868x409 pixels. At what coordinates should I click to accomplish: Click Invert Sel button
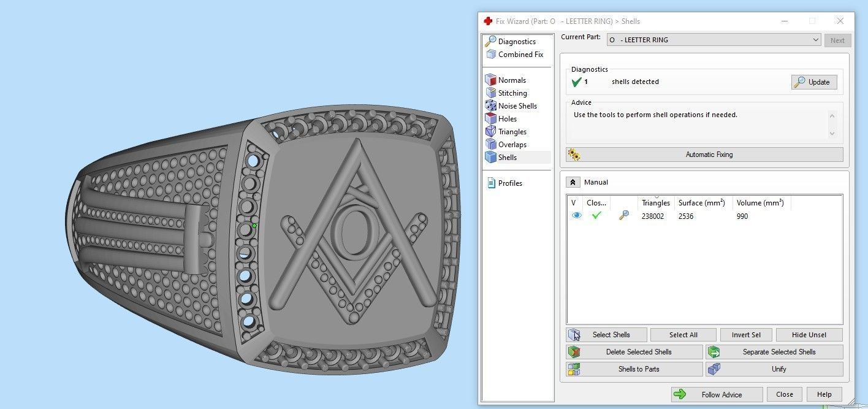pos(746,335)
